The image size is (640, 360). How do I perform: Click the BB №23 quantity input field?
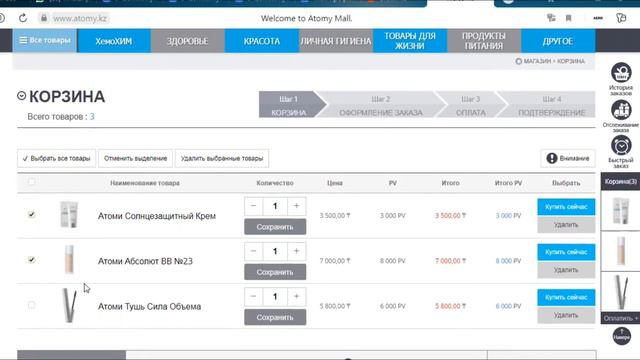(275, 251)
